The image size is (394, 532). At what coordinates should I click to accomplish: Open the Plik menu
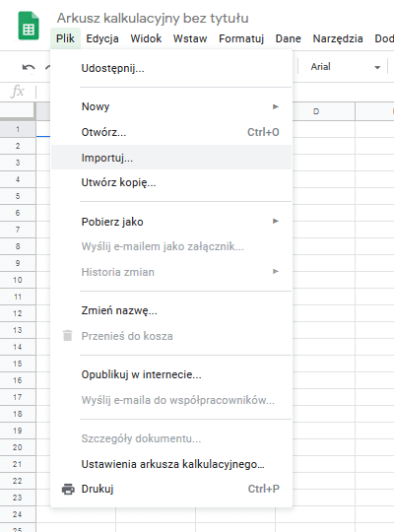coord(65,38)
